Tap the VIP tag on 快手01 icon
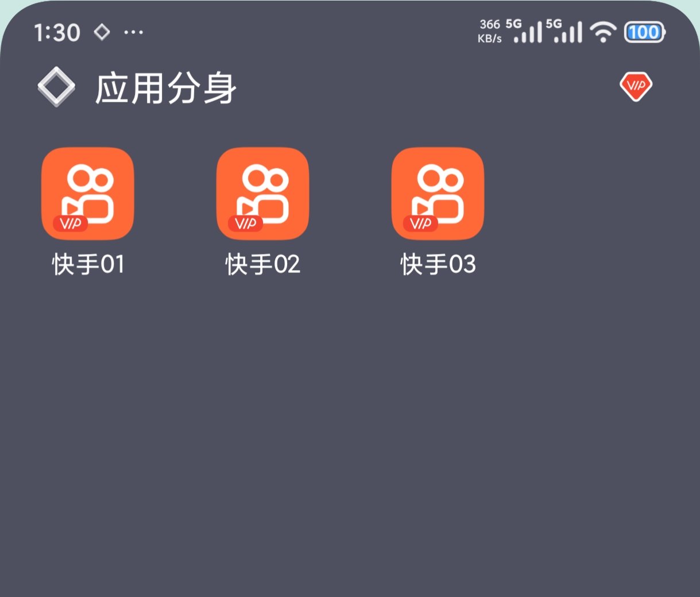 (70, 224)
